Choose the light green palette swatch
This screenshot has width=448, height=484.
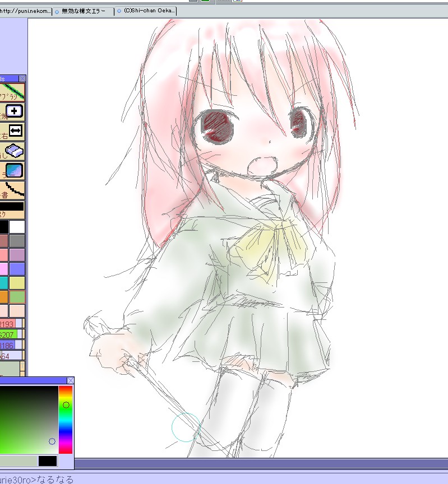[17, 297]
